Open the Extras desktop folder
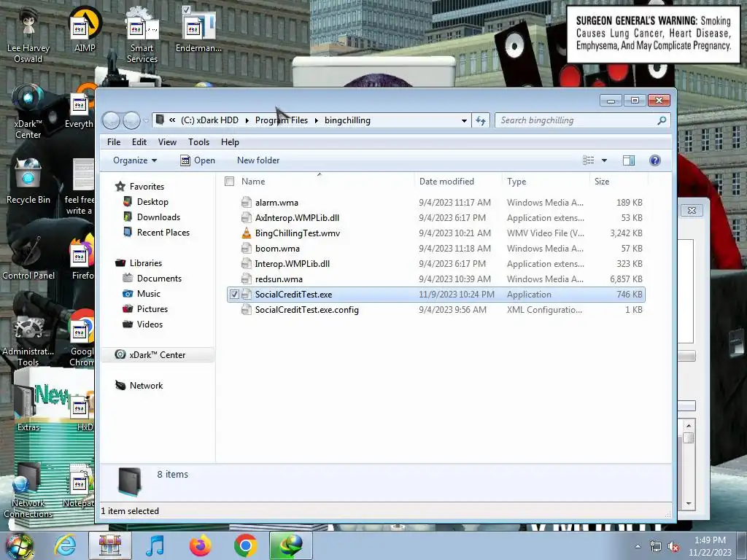The image size is (747, 560). 28,407
